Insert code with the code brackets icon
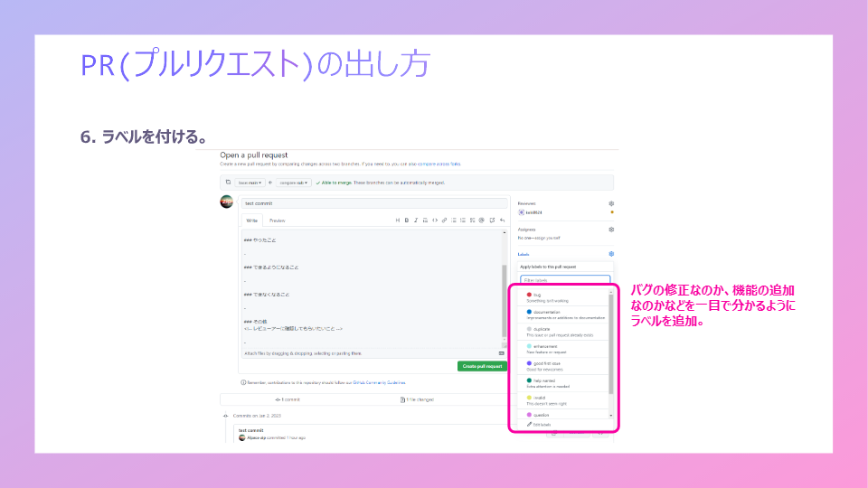Image resolution: width=868 pixels, height=488 pixels. [435, 221]
